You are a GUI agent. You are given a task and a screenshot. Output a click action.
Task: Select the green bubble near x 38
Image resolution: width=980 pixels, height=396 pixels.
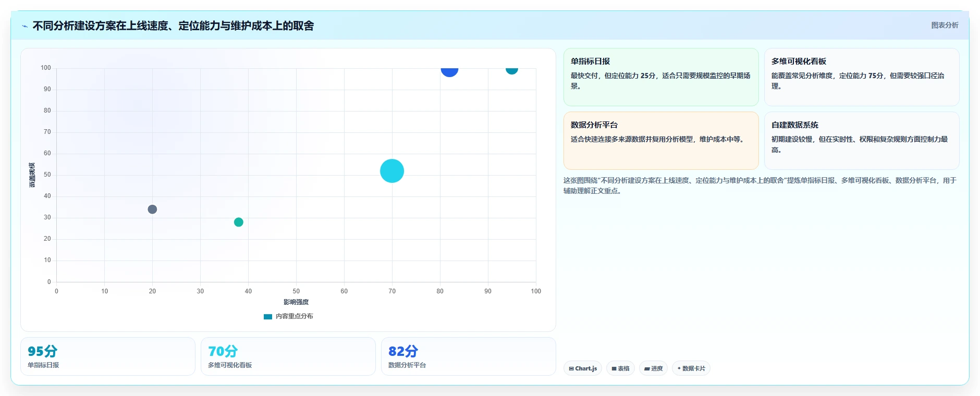click(x=239, y=222)
